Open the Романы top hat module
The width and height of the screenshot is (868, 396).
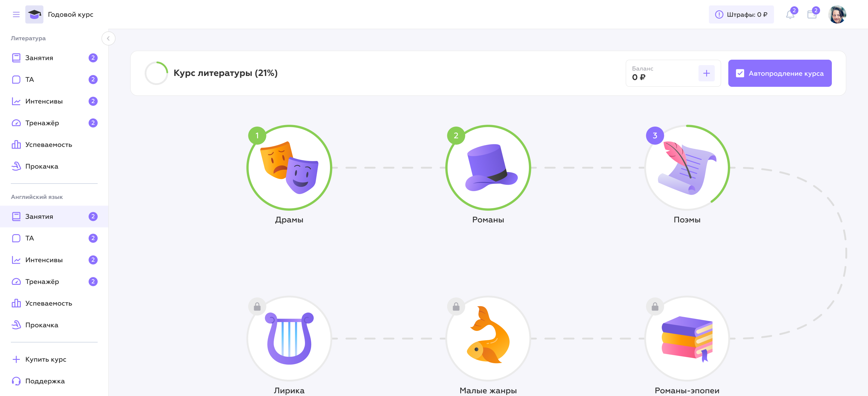pos(488,168)
